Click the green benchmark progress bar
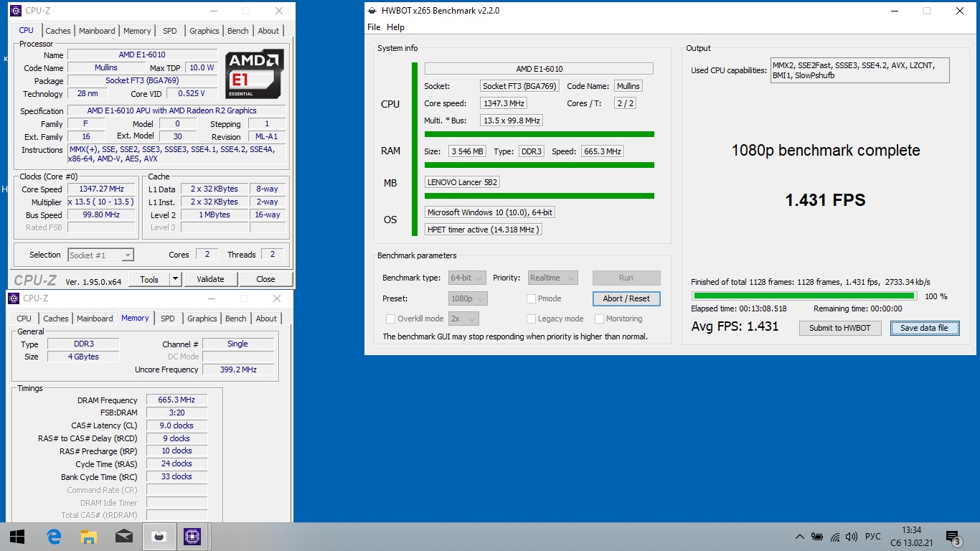Viewport: 980px width, 551px height. [804, 296]
